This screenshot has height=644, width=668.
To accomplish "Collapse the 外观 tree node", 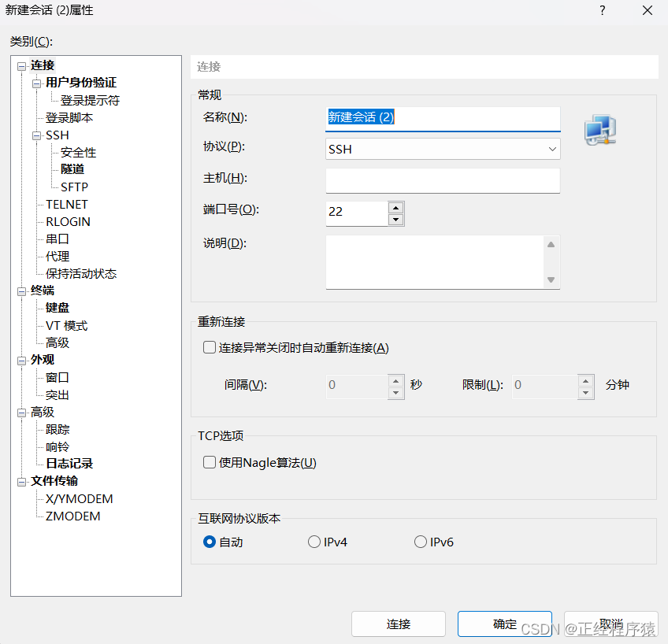I will pos(21,361).
